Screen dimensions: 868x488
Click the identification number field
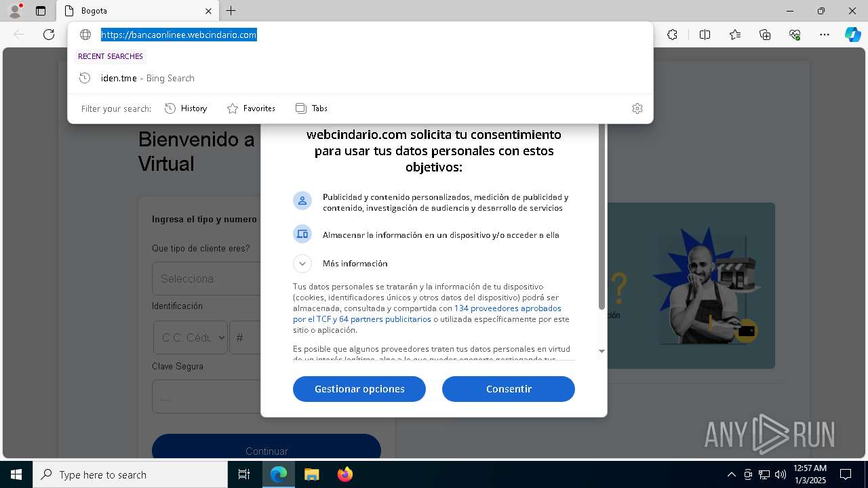tap(245, 338)
